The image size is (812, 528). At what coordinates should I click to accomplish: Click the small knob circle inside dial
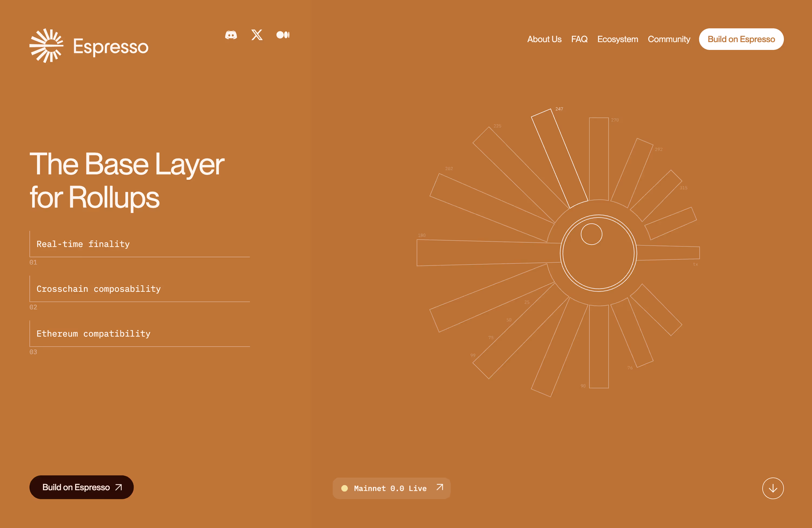click(x=591, y=234)
